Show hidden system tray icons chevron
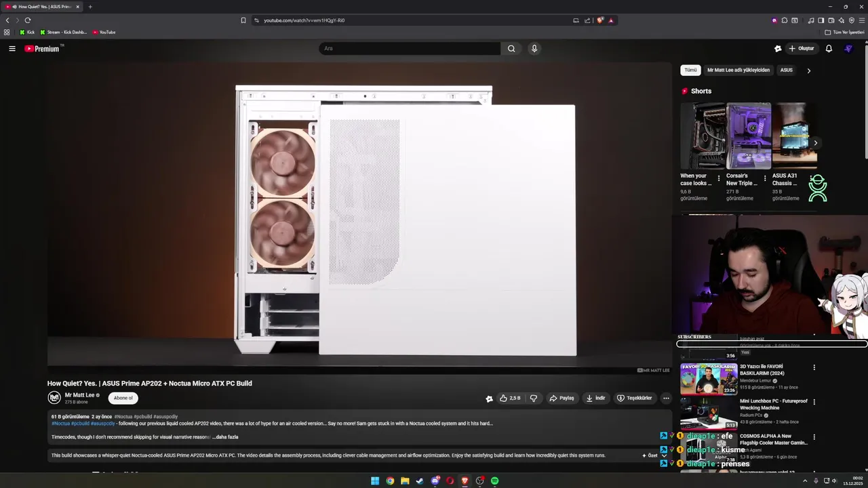The height and width of the screenshot is (488, 868). tap(805, 481)
